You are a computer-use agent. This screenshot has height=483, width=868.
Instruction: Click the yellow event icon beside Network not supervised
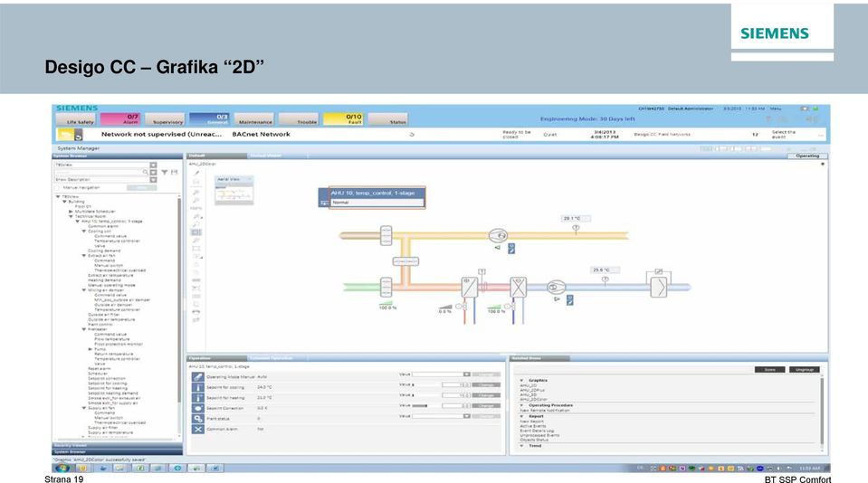(x=66, y=135)
